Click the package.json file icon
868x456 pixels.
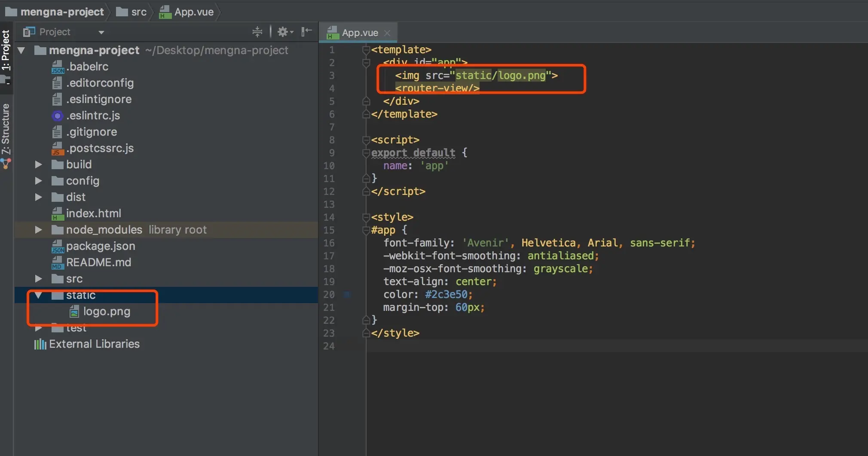click(x=58, y=246)
